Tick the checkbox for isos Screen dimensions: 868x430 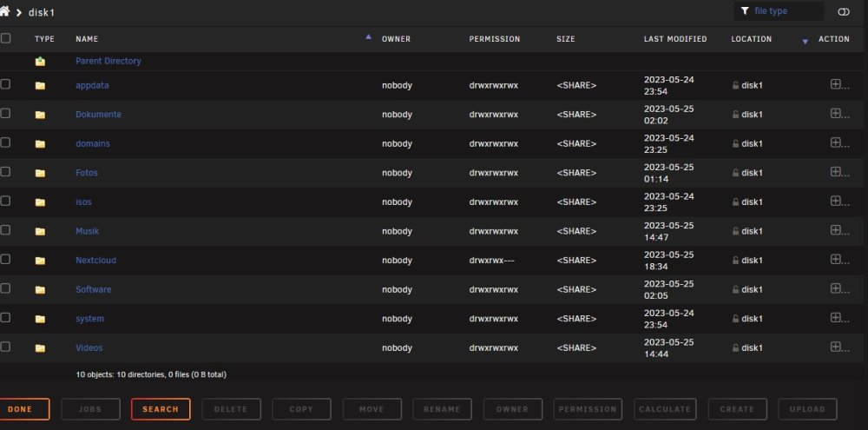(5, 201)
